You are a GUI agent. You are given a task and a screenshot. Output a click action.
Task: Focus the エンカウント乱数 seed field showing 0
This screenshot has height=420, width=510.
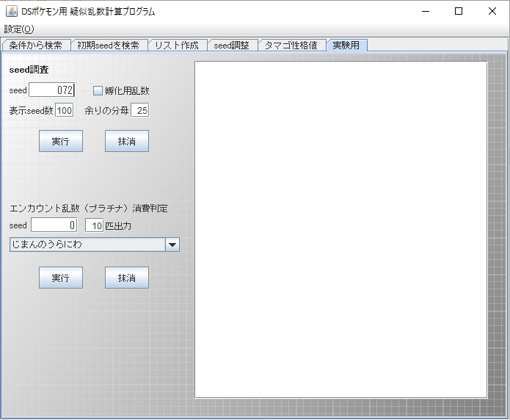pos(54,225)
